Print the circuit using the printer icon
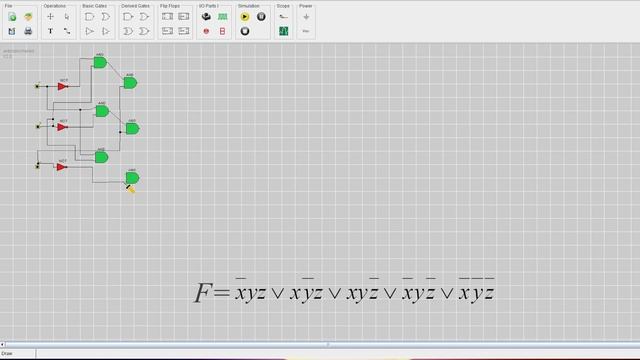 [28, 31]
